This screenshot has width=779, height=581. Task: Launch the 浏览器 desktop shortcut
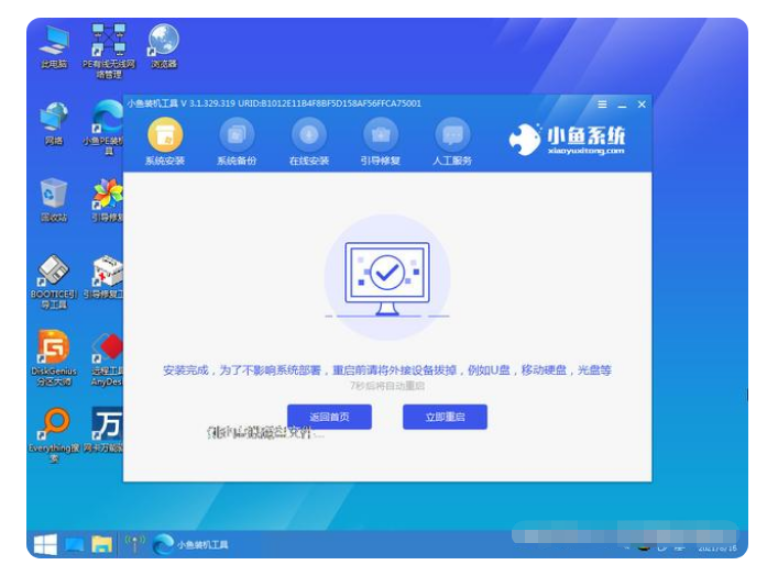click(163, 44)
